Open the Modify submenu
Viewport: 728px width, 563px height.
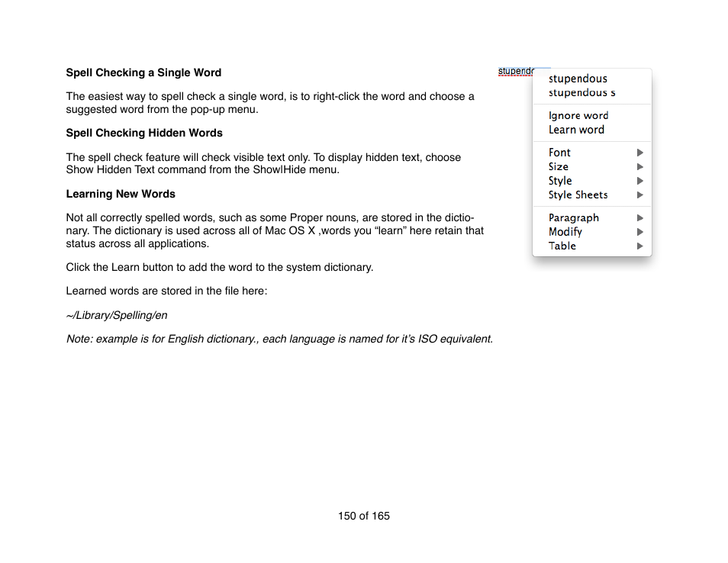click(592, 232)
